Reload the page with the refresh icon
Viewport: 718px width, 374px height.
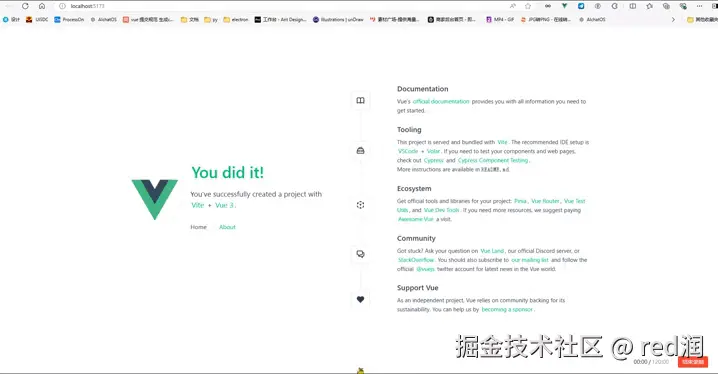(25, 6)
